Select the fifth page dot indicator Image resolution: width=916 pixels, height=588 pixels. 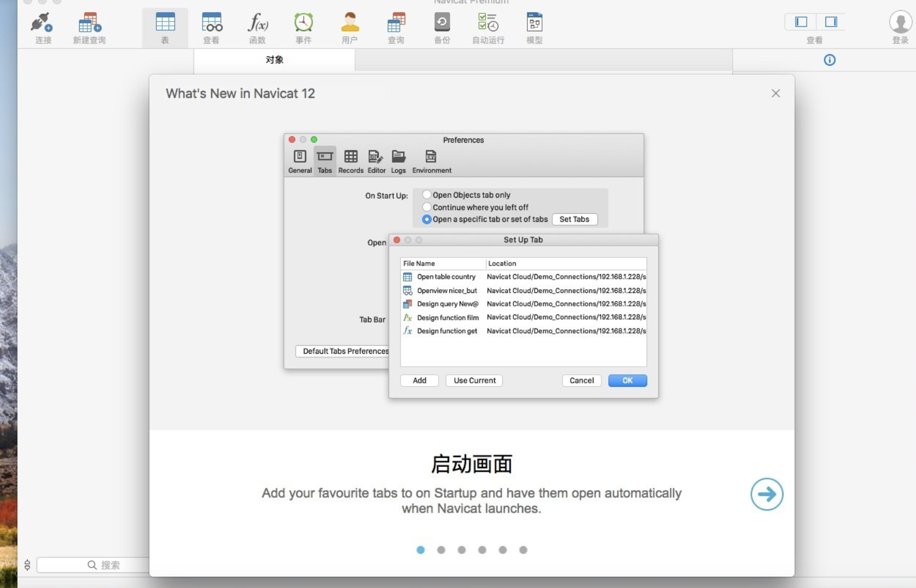[503, 550]
